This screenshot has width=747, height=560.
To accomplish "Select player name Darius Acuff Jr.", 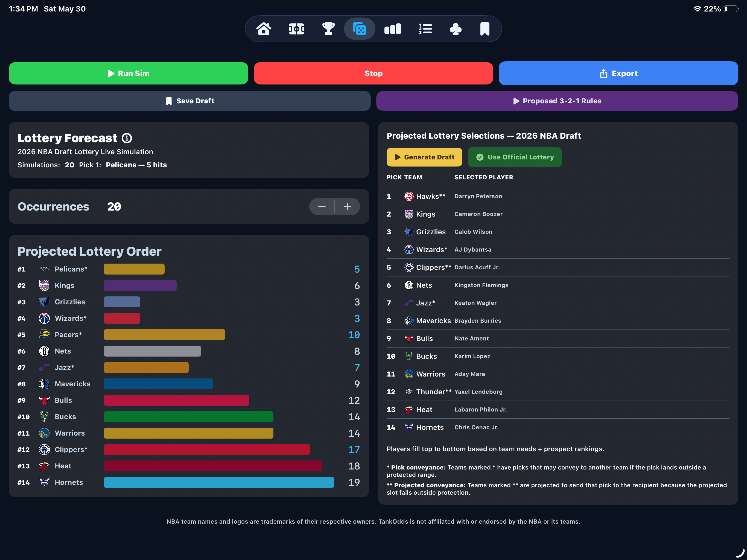I will point(477,267).
